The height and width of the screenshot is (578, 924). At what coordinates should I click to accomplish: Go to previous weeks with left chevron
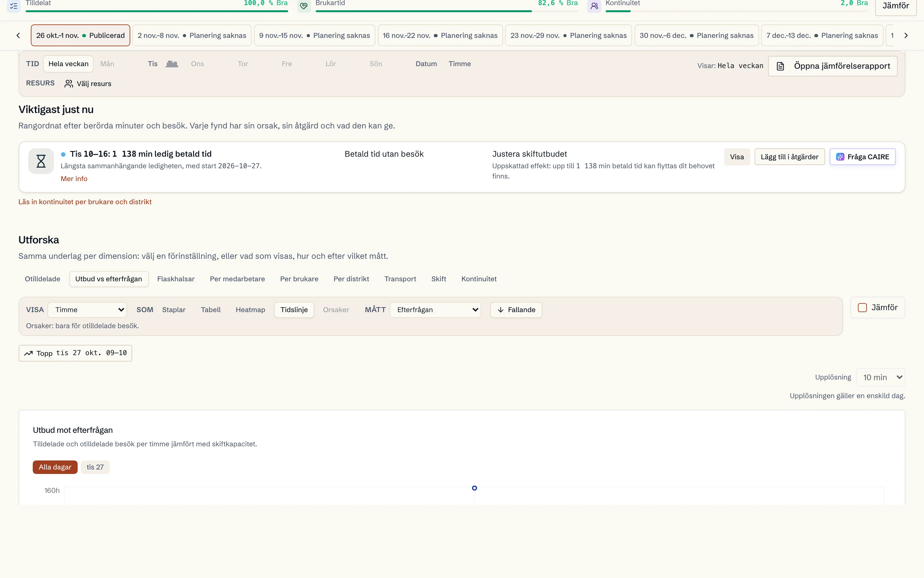click(x=18, y=36)
